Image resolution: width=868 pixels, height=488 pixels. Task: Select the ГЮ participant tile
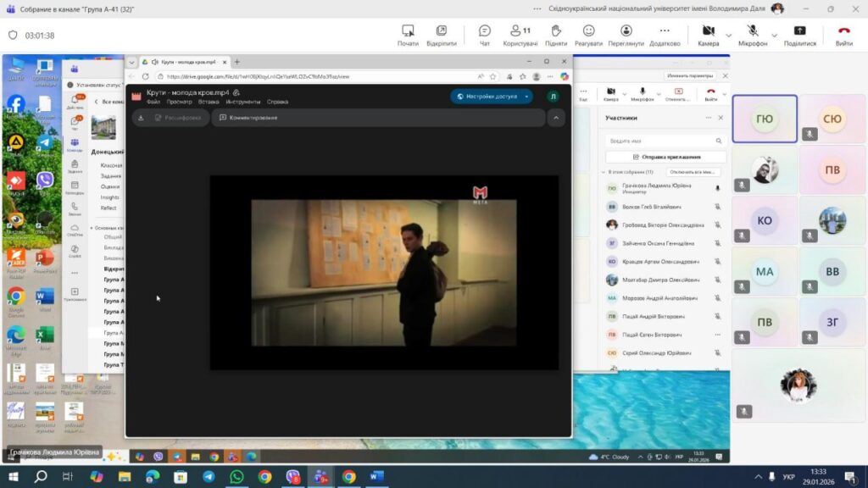(765, 119)
